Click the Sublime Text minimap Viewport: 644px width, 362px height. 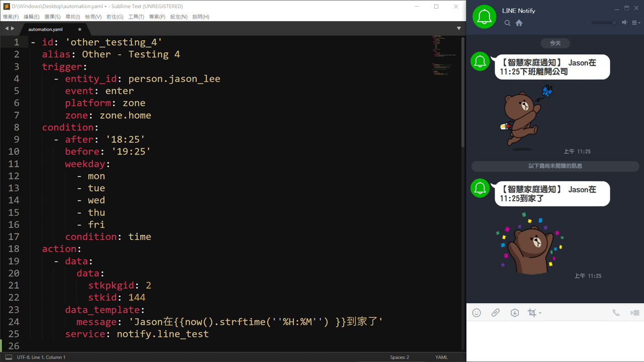(x=445, y=55)
